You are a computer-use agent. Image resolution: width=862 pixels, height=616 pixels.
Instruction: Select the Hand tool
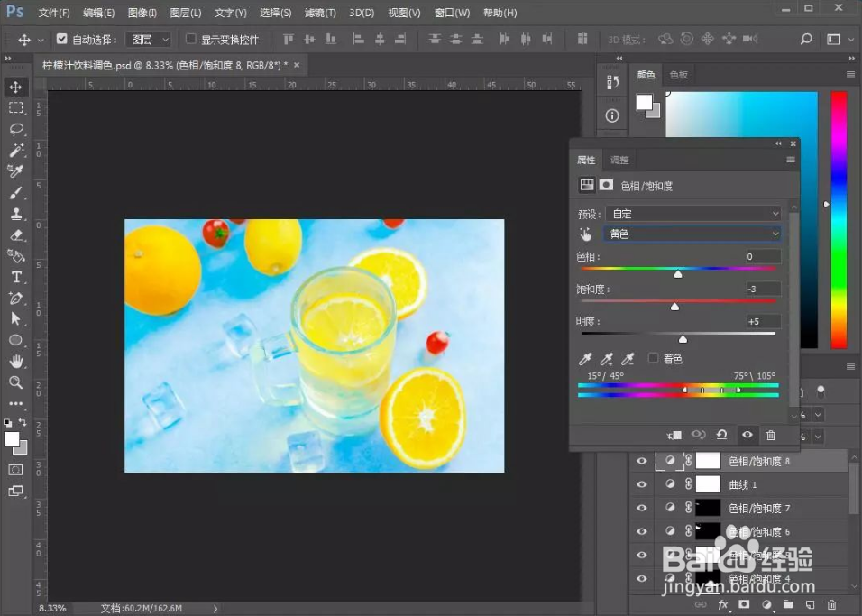click(x=15, y=362)
